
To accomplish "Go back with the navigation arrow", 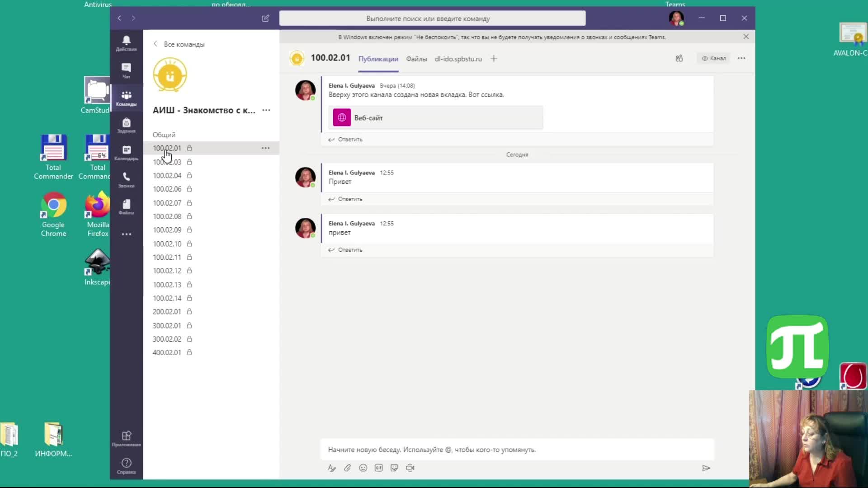I will click(119, 18).
